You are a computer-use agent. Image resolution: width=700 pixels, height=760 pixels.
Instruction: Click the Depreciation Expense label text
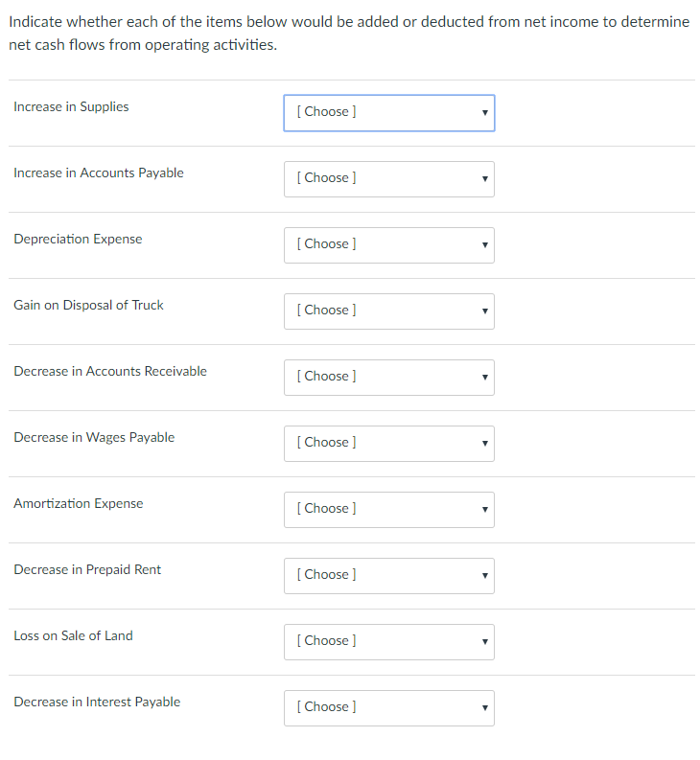point(78,239)
